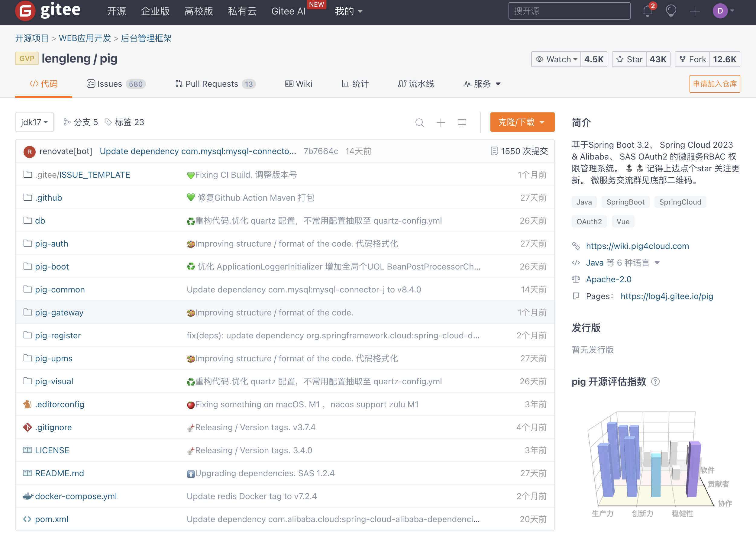Click the branch icon next to 分支 5
756x536 pixels.
(67, 122)
